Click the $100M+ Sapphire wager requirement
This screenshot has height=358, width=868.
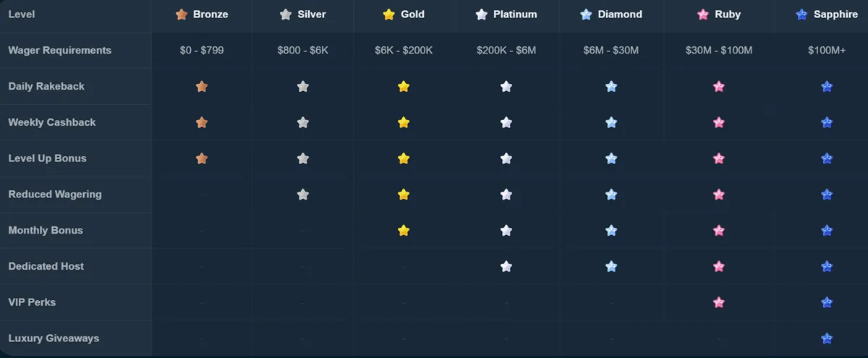pyautogui.click(x=827, y=51)
